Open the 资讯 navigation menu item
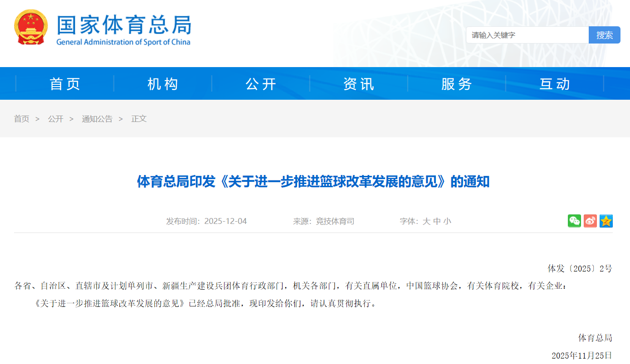This screenshot has width=630, height=364. (359, 84)
